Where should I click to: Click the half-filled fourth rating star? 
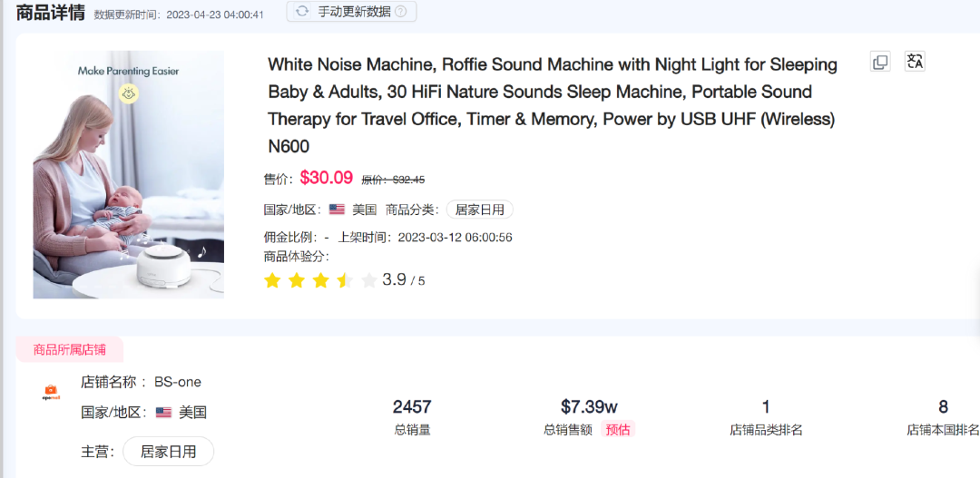click(x=345, y=280)
